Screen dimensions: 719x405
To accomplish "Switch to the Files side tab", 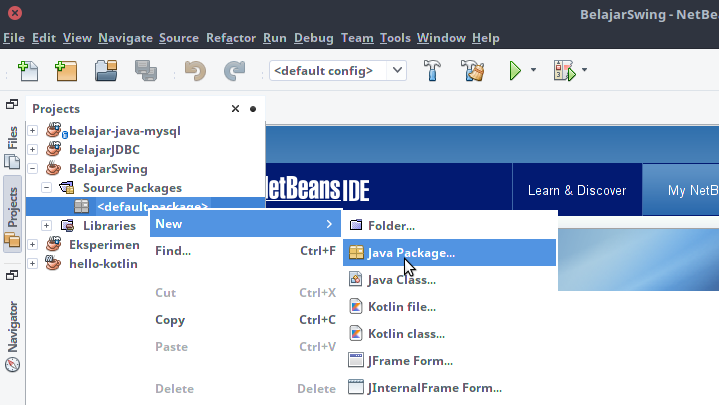I will pos(13,137).
